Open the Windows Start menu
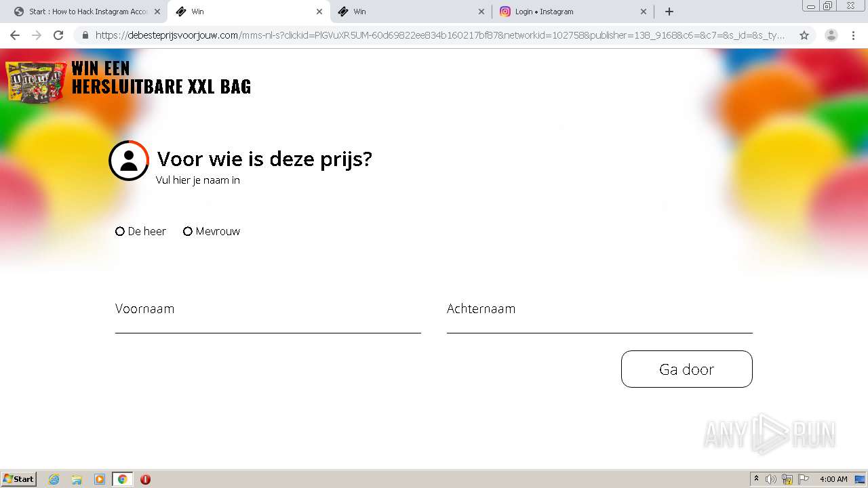The image size is (868, 488). [x=19, y=479]
